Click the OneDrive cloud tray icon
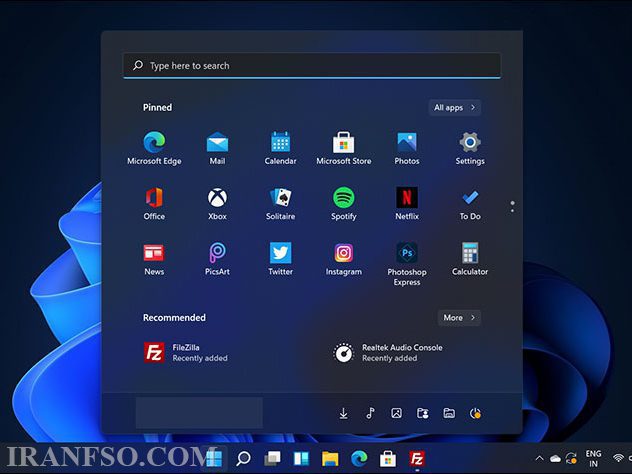The height and width of the screenshot is (474, 632). [x=555, y=458]
